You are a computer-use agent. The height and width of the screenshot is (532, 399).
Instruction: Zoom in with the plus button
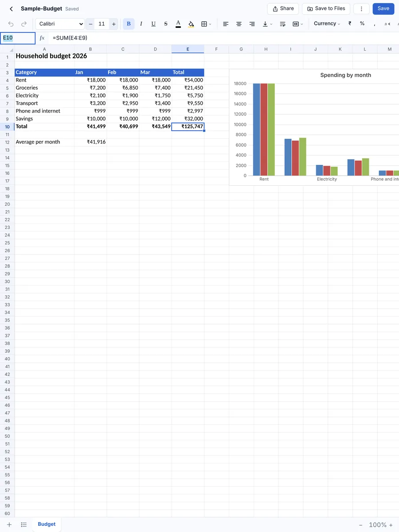click(391, 525)
